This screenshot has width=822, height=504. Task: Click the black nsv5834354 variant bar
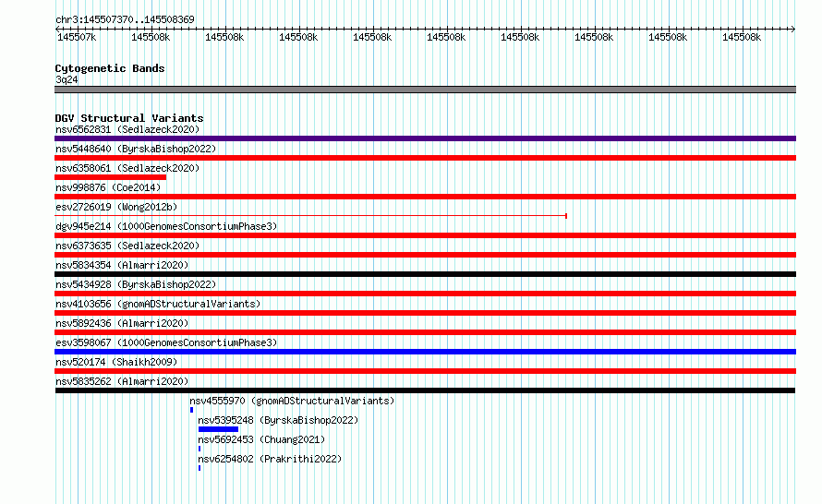[x=425, y=274]
